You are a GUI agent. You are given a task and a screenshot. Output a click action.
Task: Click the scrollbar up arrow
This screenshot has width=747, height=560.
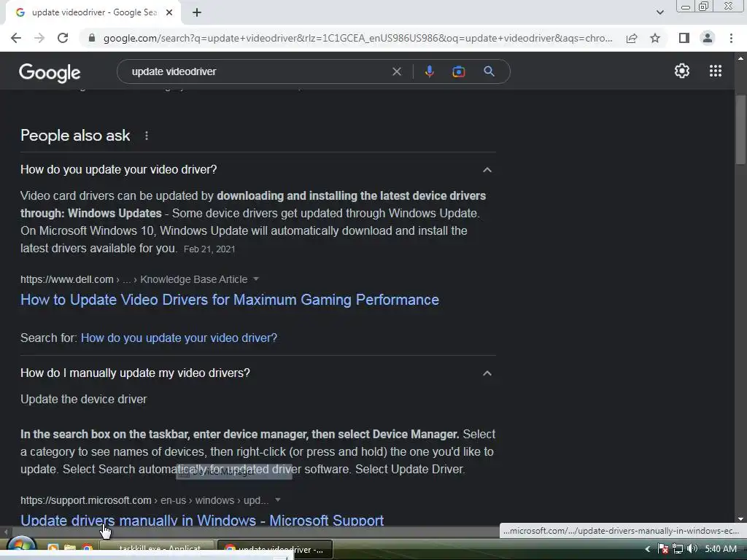[x=740, y=58]
